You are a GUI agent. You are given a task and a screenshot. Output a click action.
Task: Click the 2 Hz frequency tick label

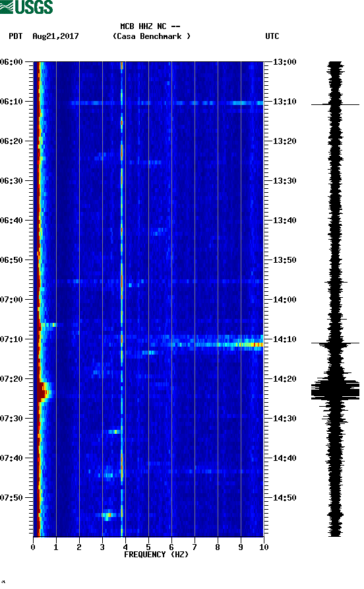click(79, 547)
